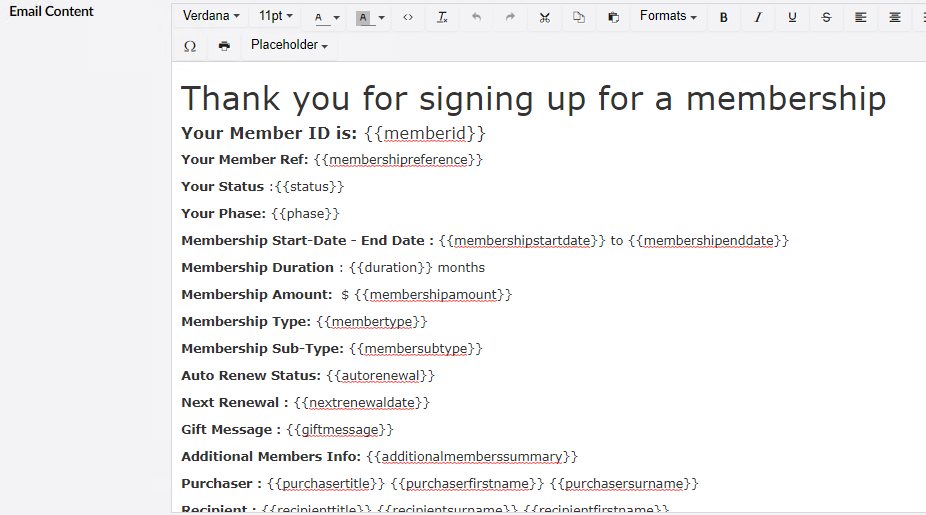Open the text color picker arrow
This screenshot has width=926, height=515.
(x=337, y=18)
